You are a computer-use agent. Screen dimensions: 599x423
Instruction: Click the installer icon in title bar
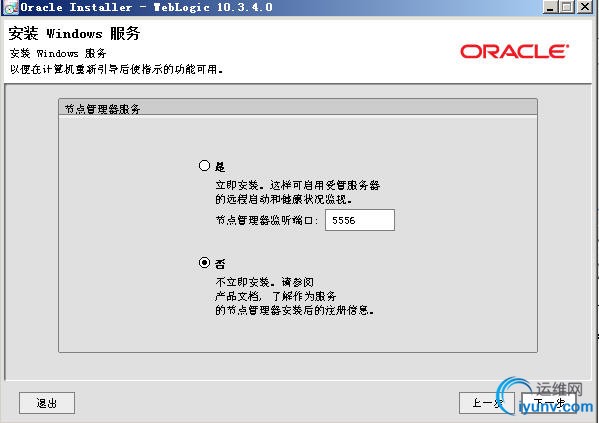click(10, 7)
